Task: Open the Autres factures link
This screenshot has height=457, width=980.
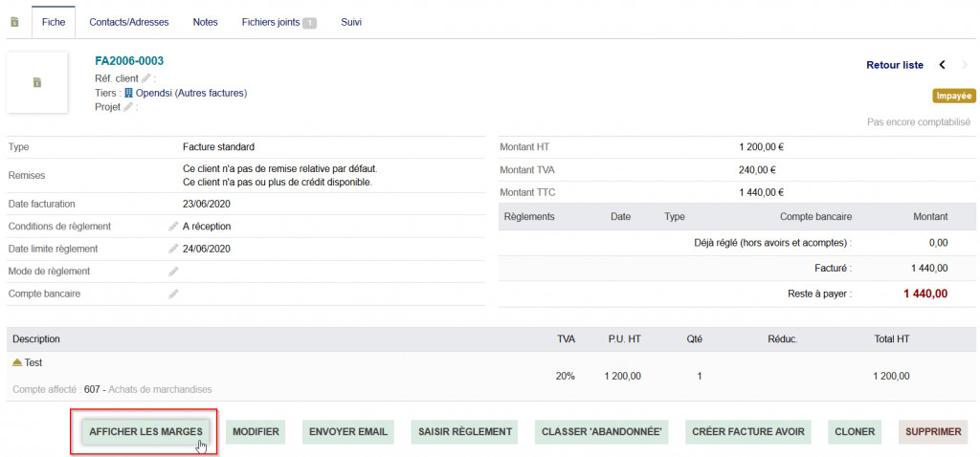Action: (x=211, y=93)
